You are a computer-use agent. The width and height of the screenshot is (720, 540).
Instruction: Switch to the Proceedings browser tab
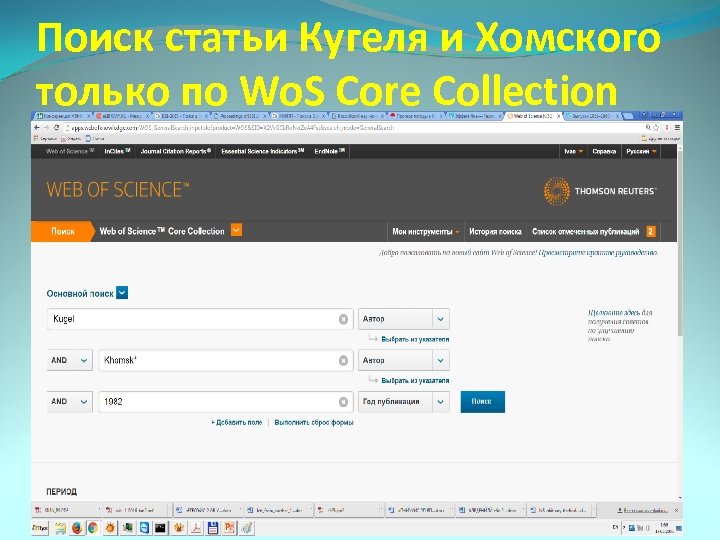point(239,116)
